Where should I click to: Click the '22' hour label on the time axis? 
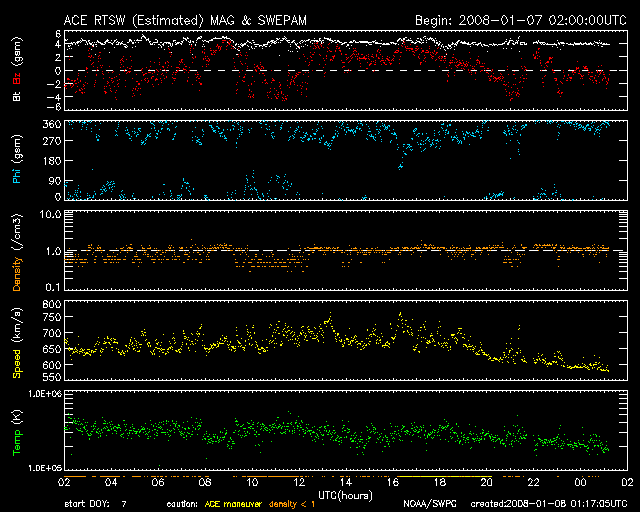[x=533, y=482]
